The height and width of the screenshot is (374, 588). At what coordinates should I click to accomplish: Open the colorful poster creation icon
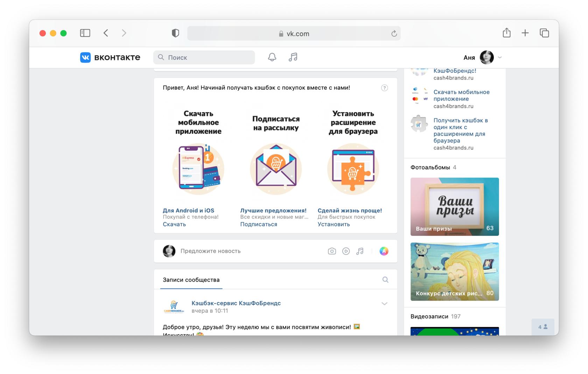(384, 251)
